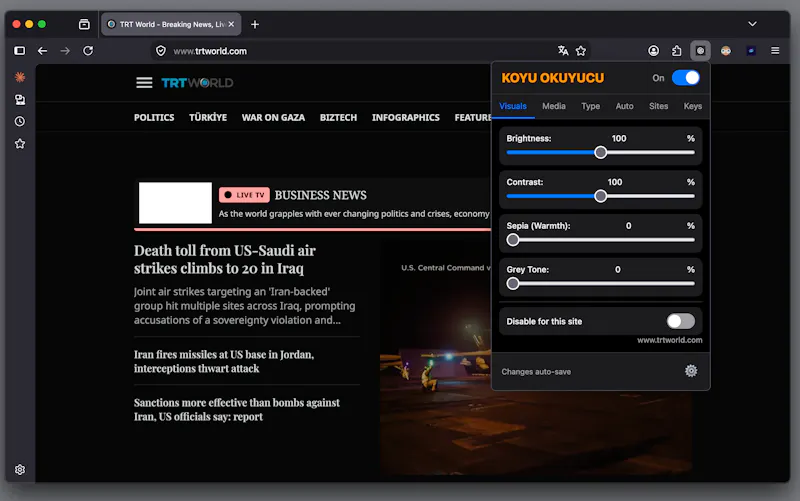Click the LIVE TV badge
Screen dimensions: 800x501
point(244,195)
